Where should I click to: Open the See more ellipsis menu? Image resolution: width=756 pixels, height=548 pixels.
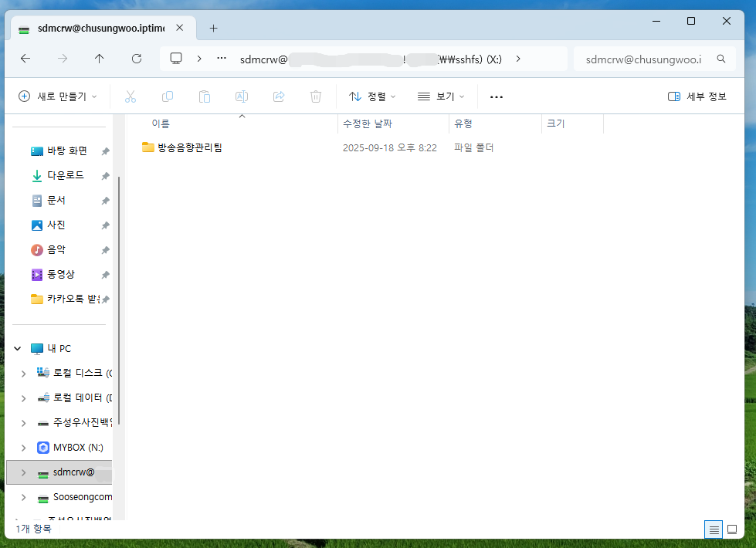click(x=497, y=96)
